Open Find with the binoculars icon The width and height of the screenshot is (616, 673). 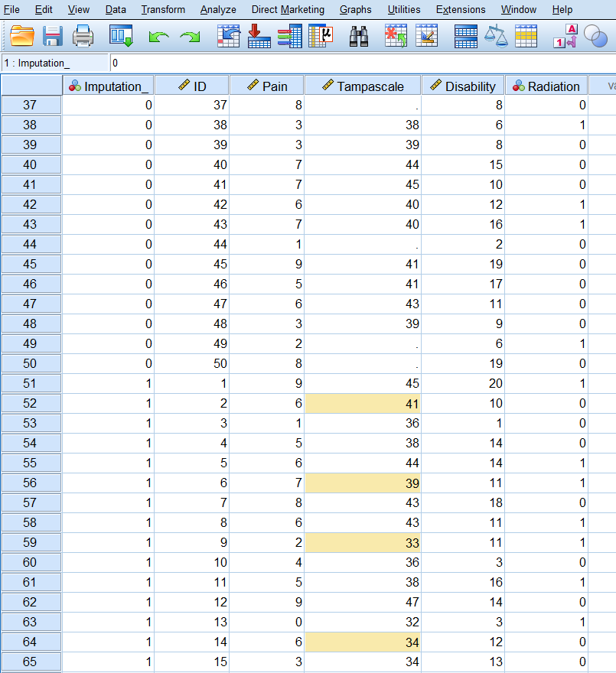coord(360,36)
